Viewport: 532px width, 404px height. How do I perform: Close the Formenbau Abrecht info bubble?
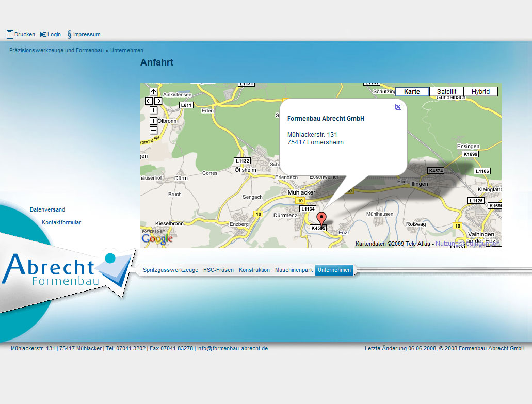point(398,107)
